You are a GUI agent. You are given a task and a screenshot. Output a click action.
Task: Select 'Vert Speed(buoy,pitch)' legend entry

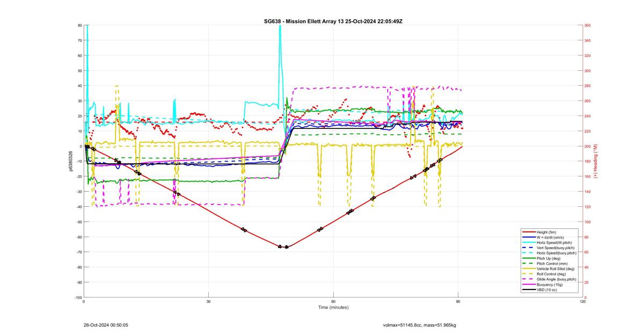555,248
